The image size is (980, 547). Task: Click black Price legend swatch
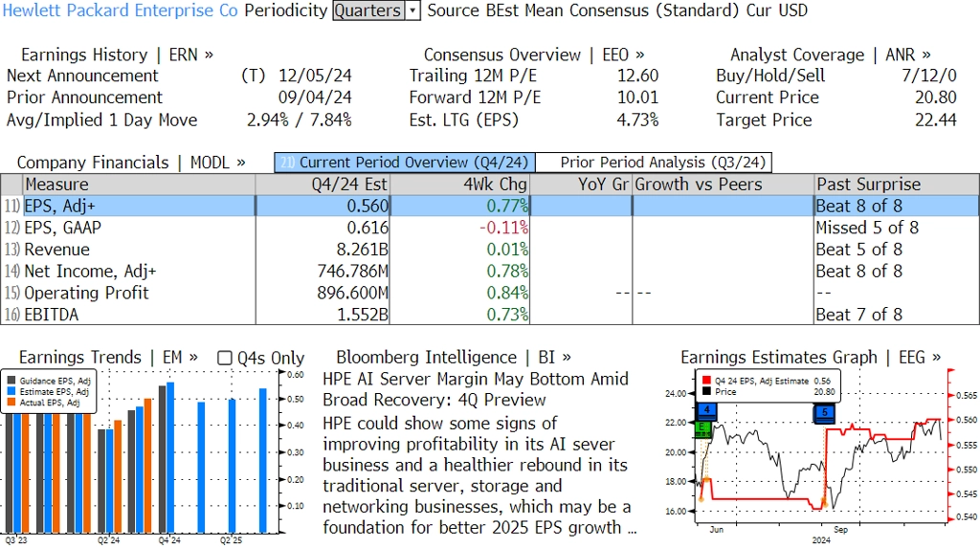pyautogui.click(x=706, y=391)
